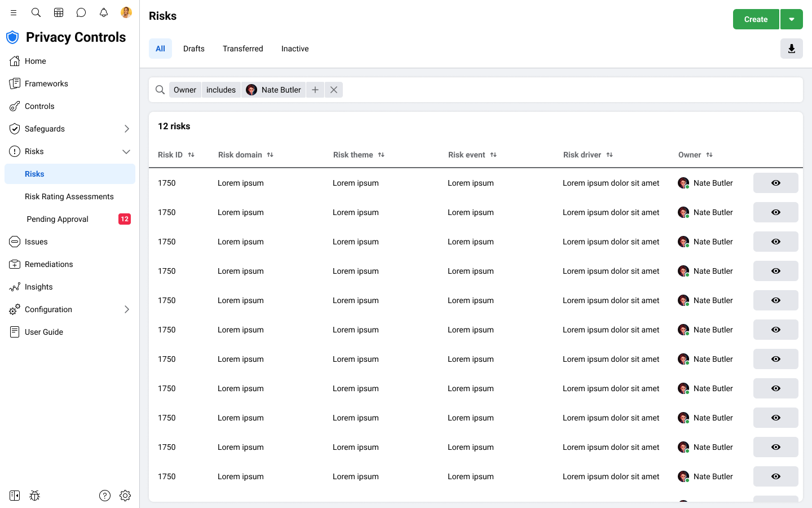
Task: Remove the Owner filter with X
Action: point(334,90)
